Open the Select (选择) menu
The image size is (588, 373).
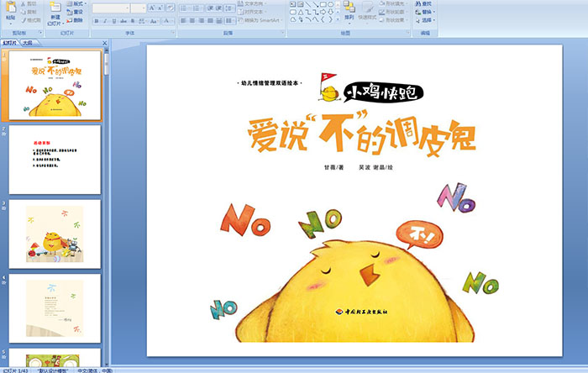[x=425, y=20]
